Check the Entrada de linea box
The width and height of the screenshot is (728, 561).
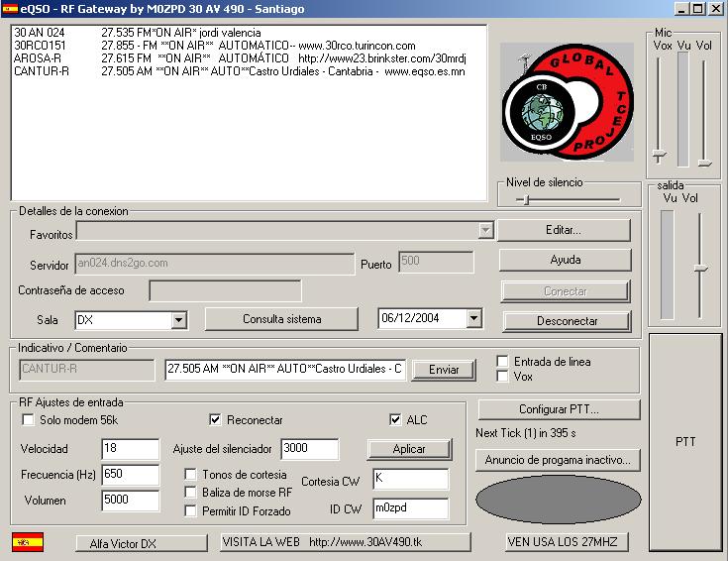503,362
